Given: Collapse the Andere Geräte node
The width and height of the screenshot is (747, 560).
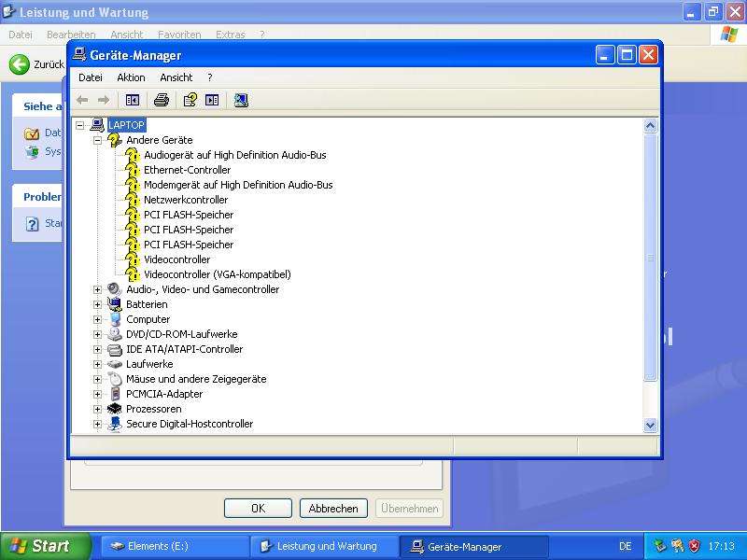Looking at the screenshot, I should 98,140.
